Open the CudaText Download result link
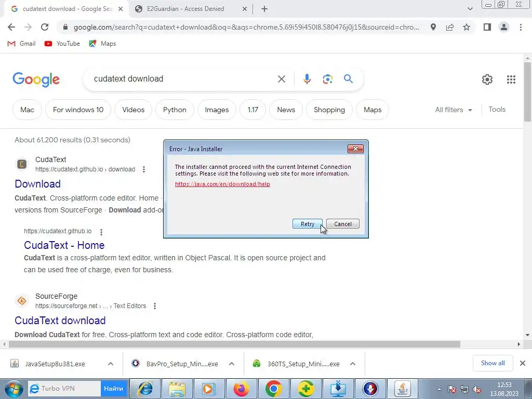 (37, 184)
